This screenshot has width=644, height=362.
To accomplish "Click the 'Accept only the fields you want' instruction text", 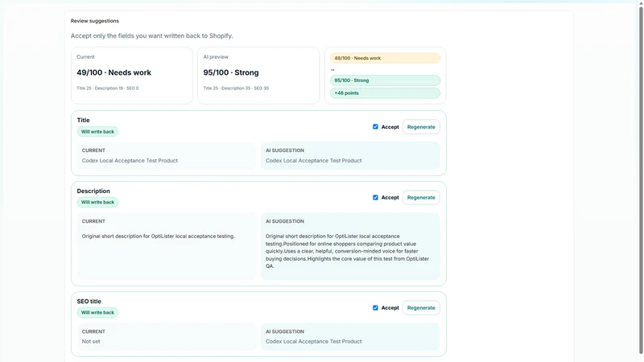I will click(x=151, y=35).
